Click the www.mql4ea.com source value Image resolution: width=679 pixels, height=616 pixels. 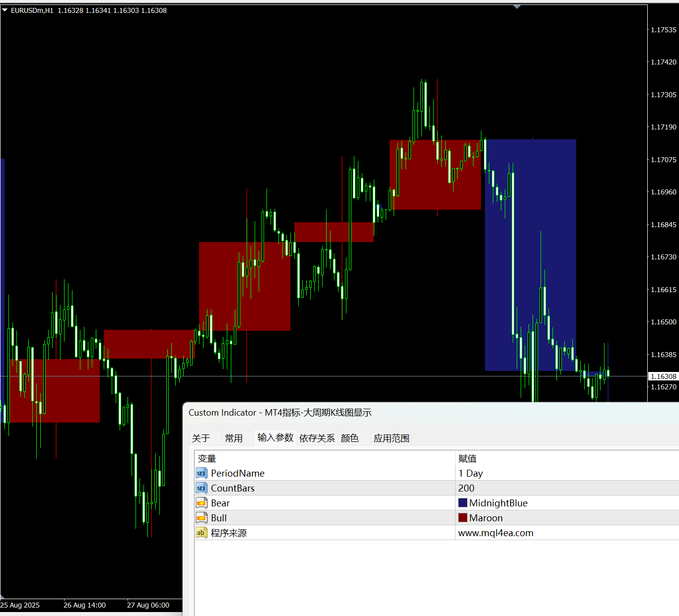(496, 533)
